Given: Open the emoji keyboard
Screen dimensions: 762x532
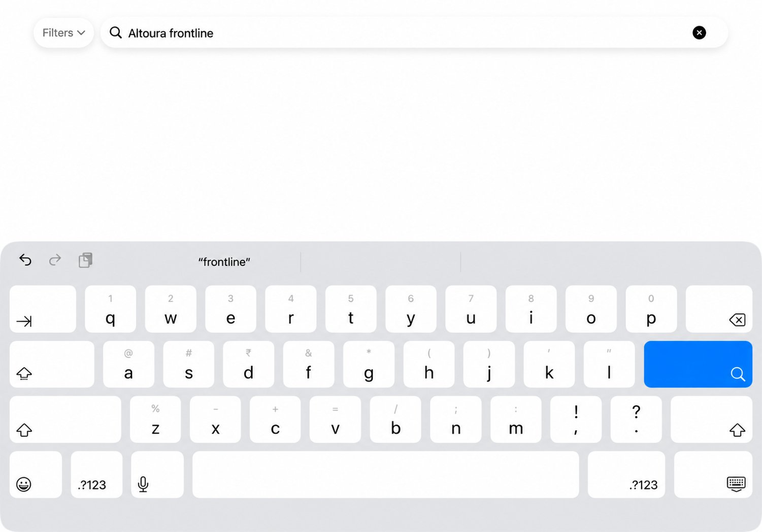Looking at the screenshot, I should tap(36, 475).
